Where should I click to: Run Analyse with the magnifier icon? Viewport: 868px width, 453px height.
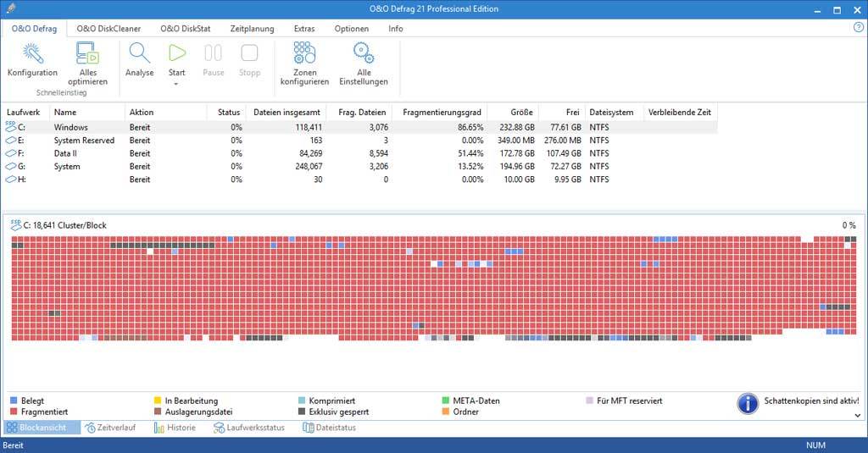click(x=140, y=53)
